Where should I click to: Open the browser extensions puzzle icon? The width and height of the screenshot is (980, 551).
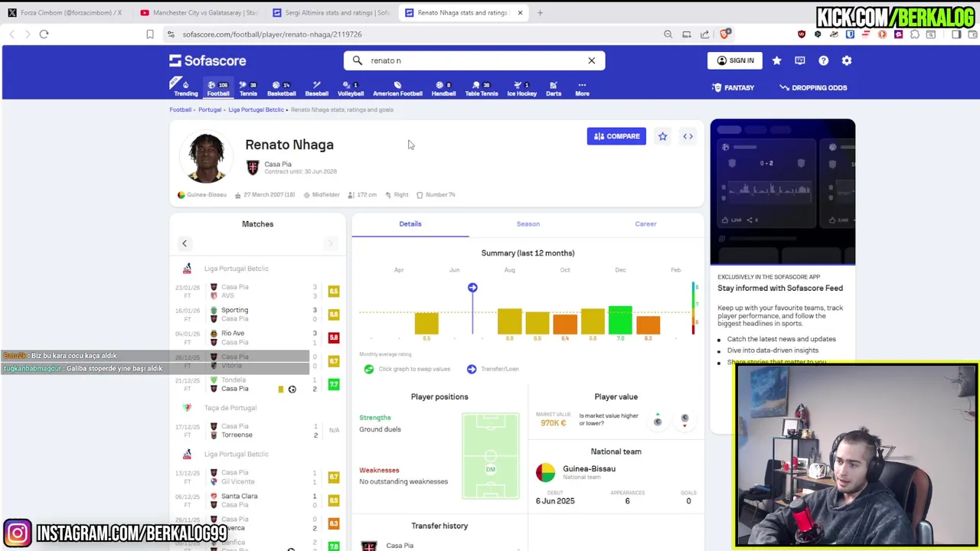(x=915, y=34)
